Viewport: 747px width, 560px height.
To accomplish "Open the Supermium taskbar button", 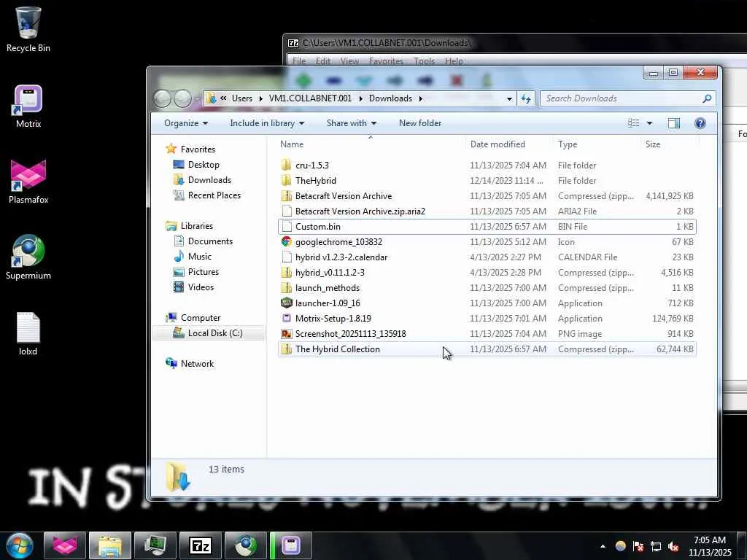I will (x=246, y=545).
